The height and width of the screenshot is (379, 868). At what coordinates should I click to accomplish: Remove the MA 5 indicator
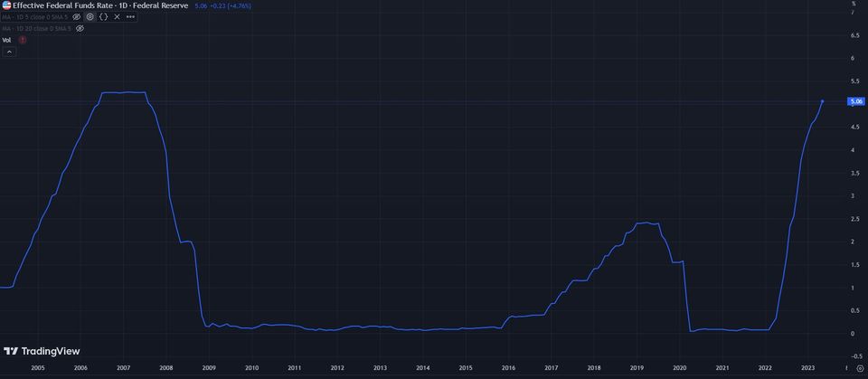click(x=117, y=16)
